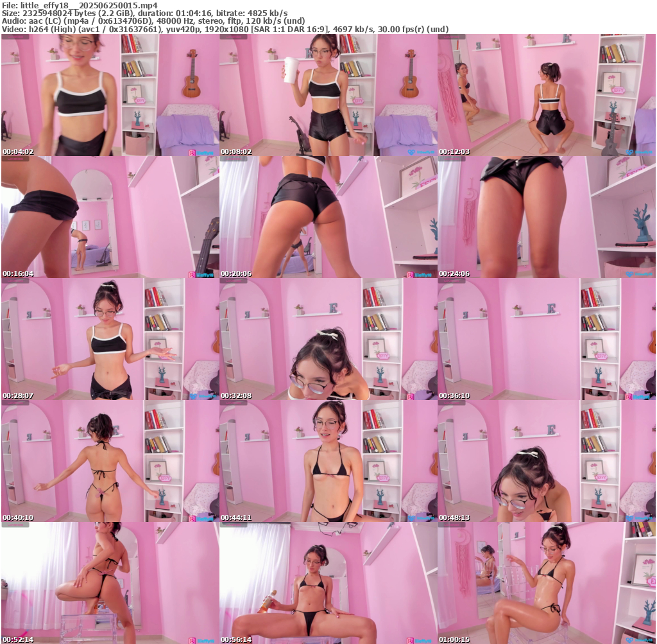Click the frame timestamped 00:52:14
657x644 pixels.
click(x=110, y=583)
